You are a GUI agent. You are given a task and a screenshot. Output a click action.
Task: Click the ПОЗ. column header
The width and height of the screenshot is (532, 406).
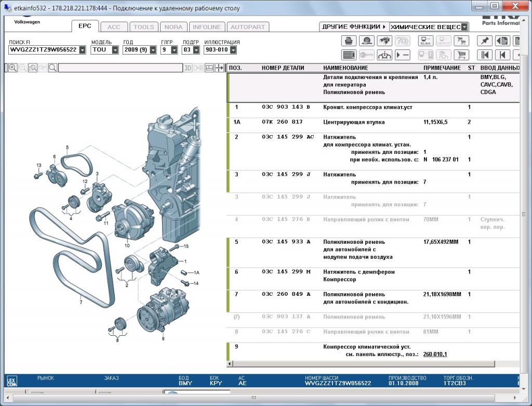[235, 68]
